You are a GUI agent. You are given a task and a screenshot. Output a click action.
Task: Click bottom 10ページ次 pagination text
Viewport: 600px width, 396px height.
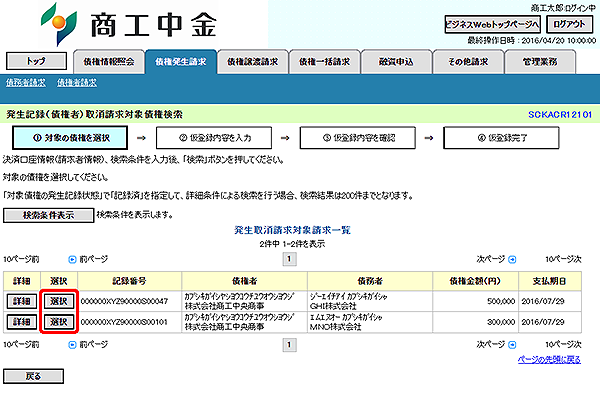tap(563, 345)
